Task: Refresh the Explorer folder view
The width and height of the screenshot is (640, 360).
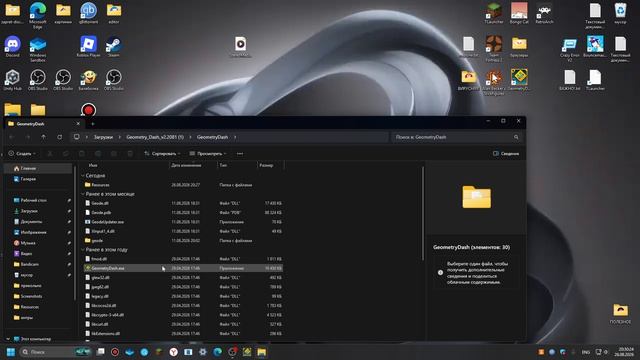Action: [x=60, y=137]
